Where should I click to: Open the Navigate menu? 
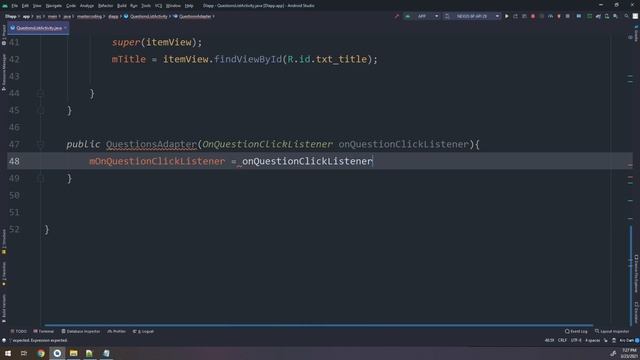(x=53, y=6)
